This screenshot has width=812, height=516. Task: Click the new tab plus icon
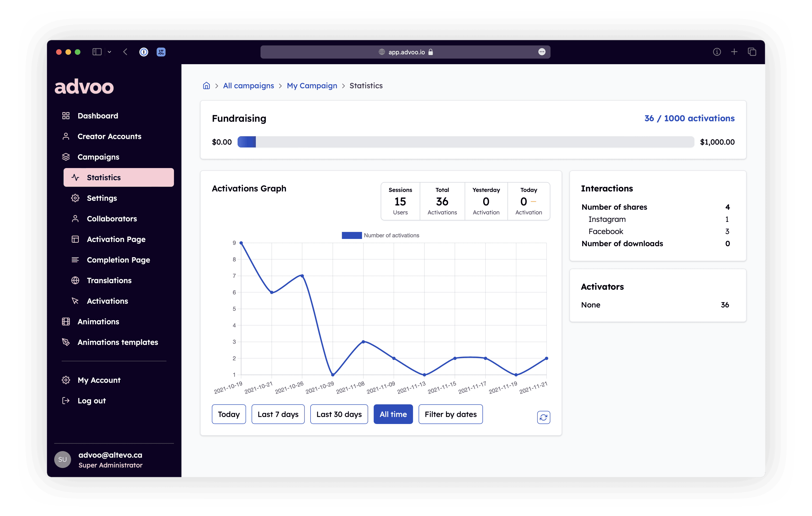[x=734, y=52]
